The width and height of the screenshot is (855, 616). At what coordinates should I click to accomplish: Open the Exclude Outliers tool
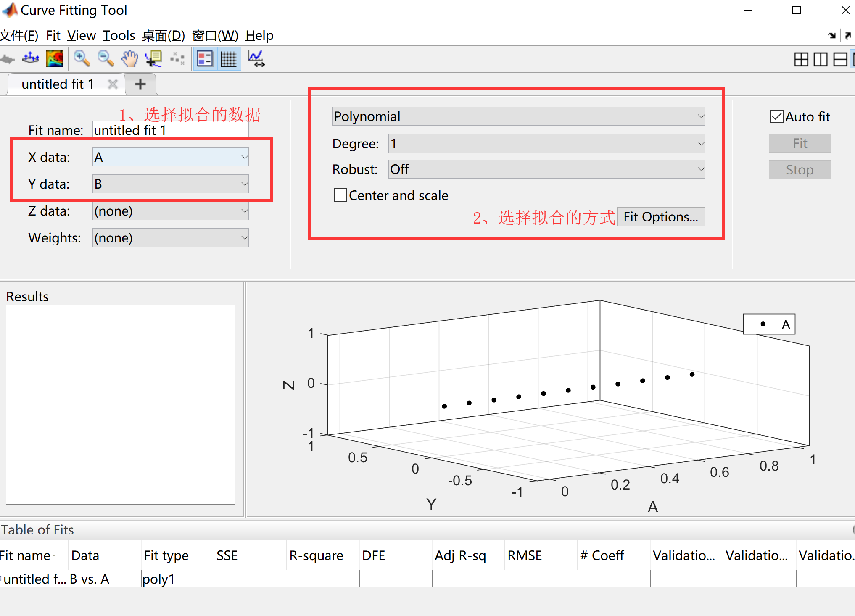(x=177, y=59)
